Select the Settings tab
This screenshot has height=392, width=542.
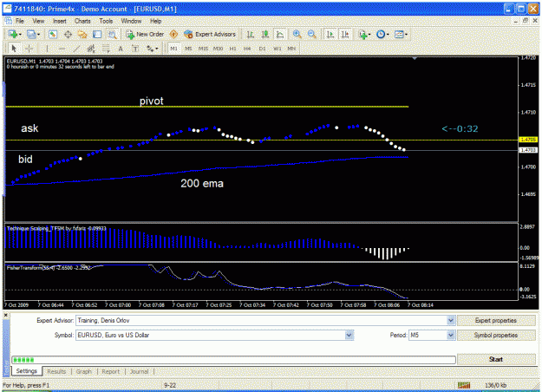tap(27, 371)
